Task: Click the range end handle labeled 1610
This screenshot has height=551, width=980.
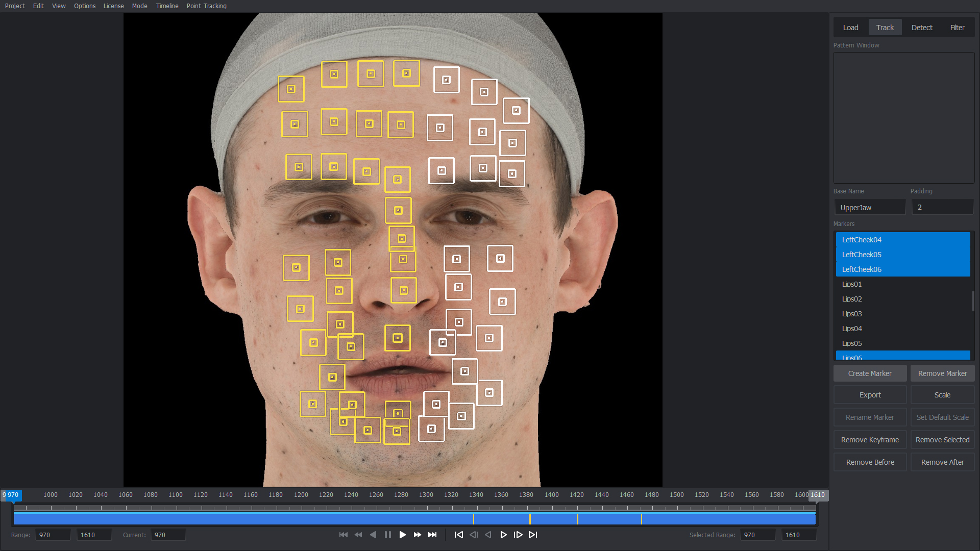Action: pos(818,495)
